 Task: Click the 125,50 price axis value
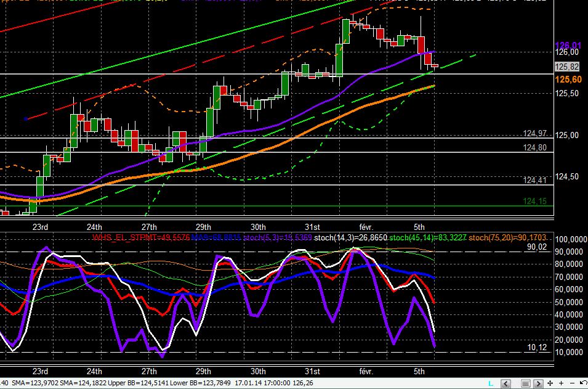click(x=567, y=94)
